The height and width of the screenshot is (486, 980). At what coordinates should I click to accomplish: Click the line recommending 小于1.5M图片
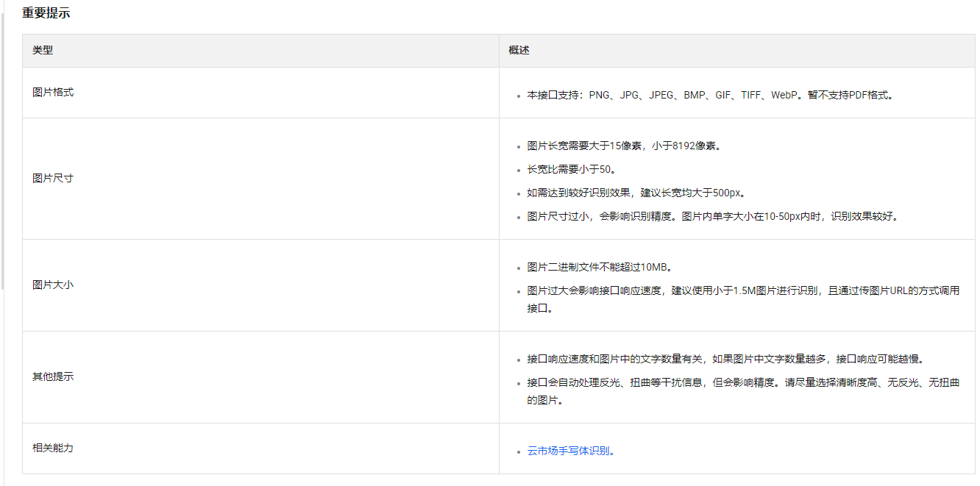(x=743, y=290)
